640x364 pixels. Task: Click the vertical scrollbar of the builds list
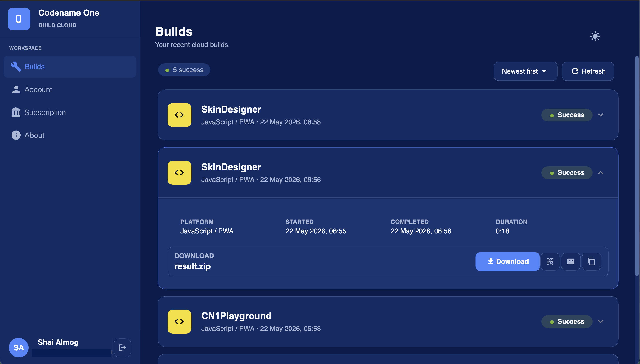(637, 166)
